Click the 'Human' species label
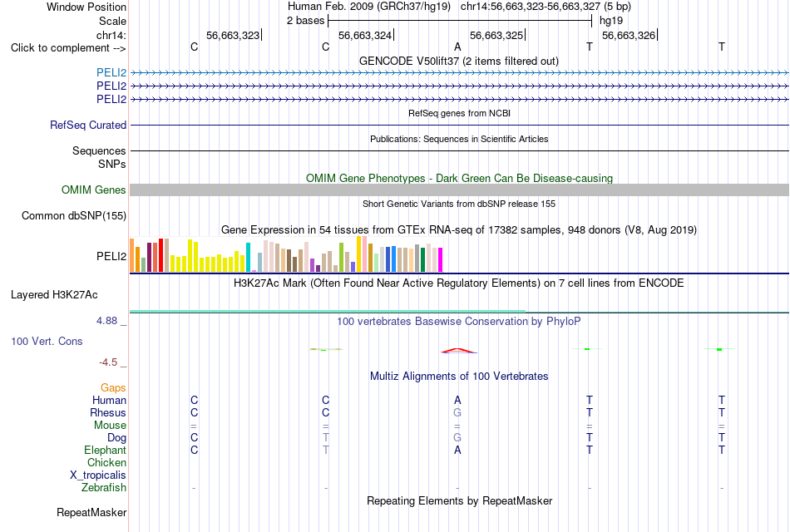Viewport: 790px width, 532px height. [109, 400]
